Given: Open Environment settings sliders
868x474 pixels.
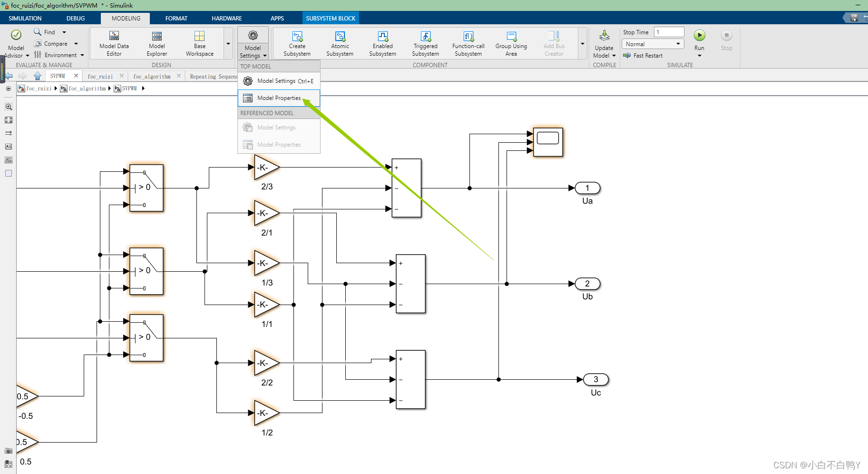Looking at the screenshot, I should [38, 55].
